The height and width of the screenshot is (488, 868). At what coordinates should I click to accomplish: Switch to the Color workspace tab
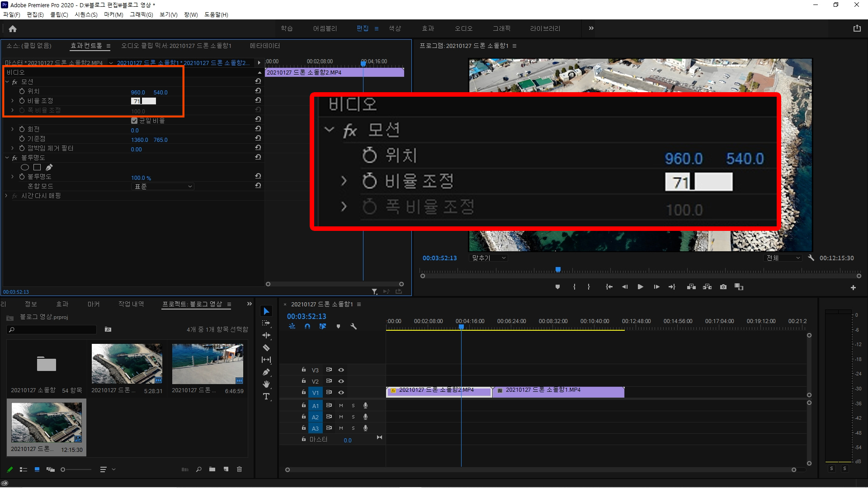[x=395, y=28]
